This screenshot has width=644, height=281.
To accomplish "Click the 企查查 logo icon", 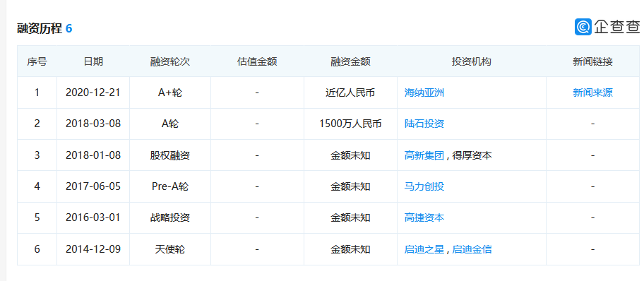I will 583,27.
